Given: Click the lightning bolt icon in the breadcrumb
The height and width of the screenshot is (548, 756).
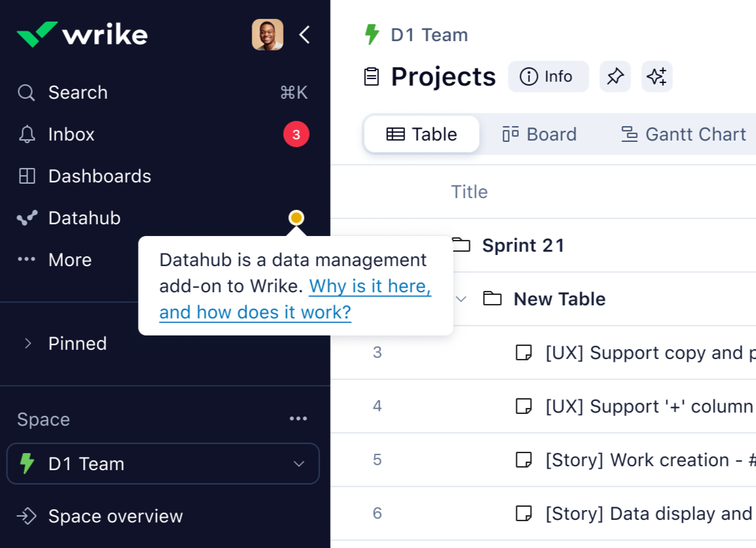Looking at the screenshot, I should [x=372, y=35].
